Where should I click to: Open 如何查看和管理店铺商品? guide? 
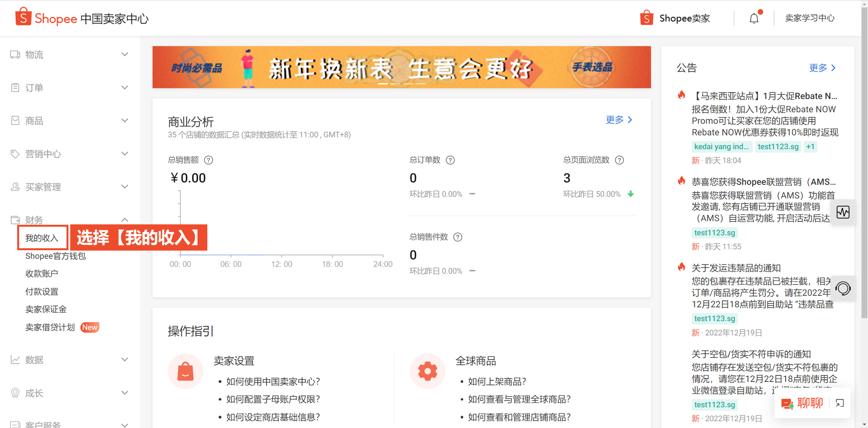coord(519,417)
